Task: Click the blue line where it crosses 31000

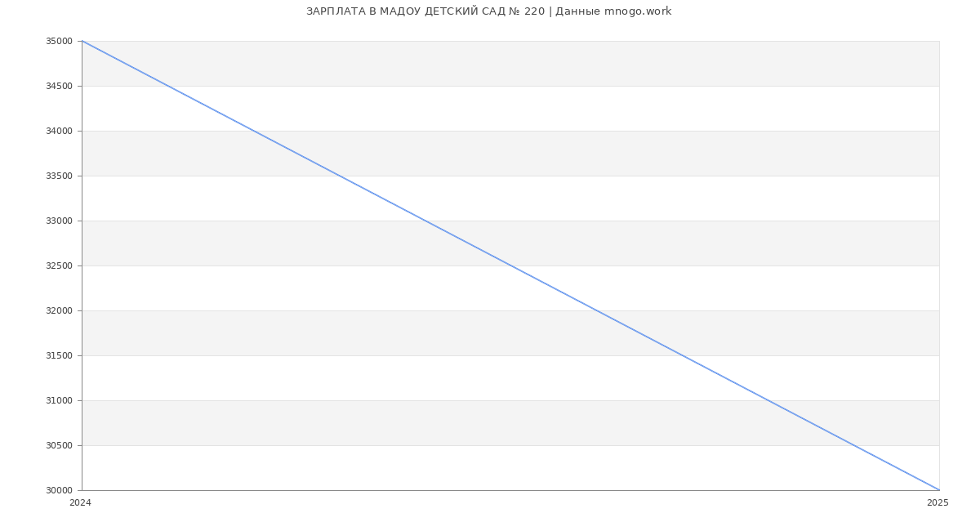Action: click(x=768, y=400)
